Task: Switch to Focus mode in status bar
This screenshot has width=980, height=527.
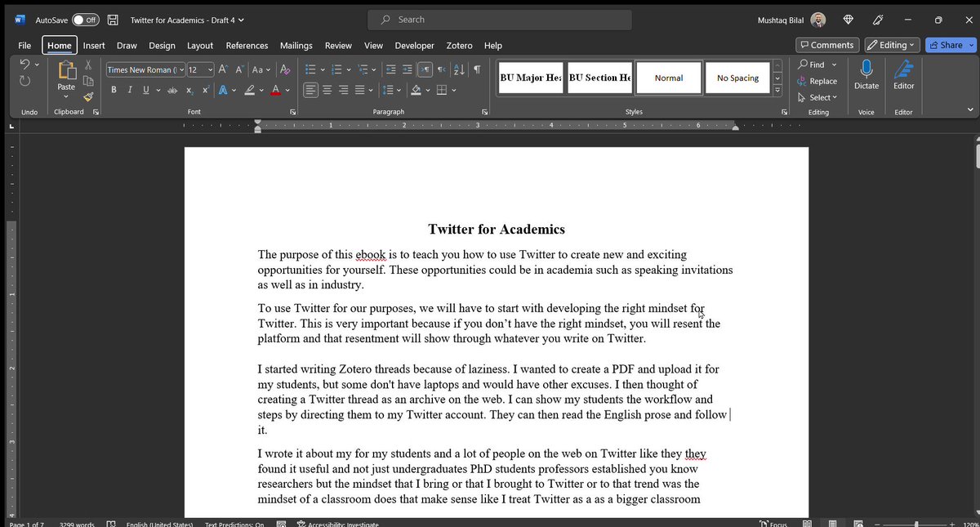Action: pos(773,524)
